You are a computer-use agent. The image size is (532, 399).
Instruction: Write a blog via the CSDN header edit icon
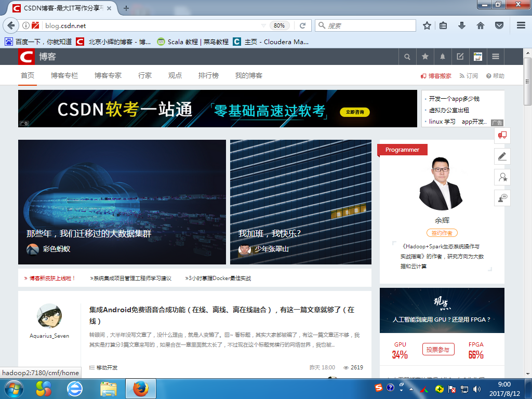click(460, 57)
